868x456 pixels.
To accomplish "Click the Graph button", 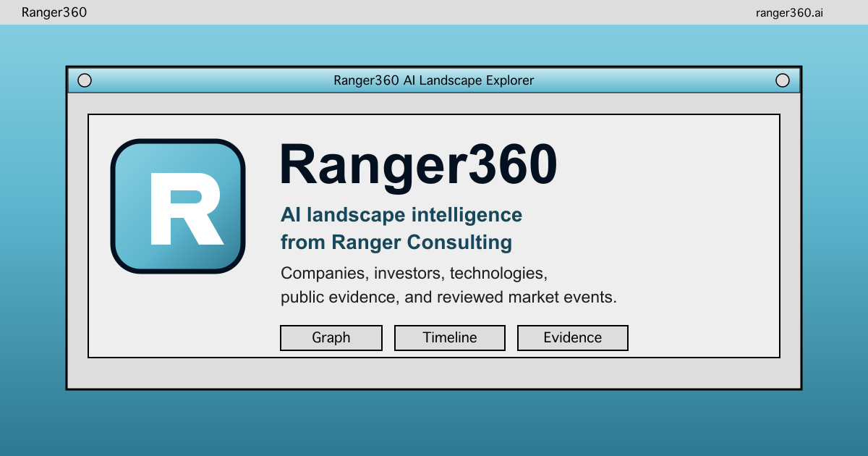I will click(331, 338).
